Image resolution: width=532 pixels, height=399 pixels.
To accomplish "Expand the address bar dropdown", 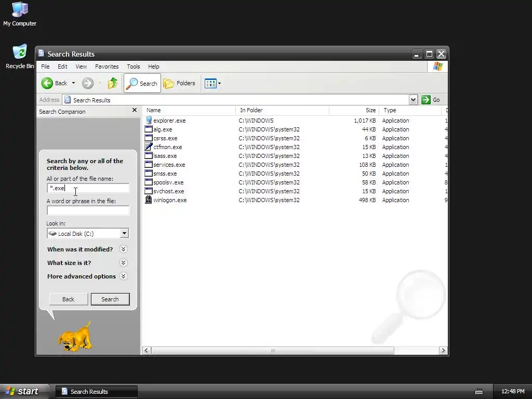I will pos(413,100).
